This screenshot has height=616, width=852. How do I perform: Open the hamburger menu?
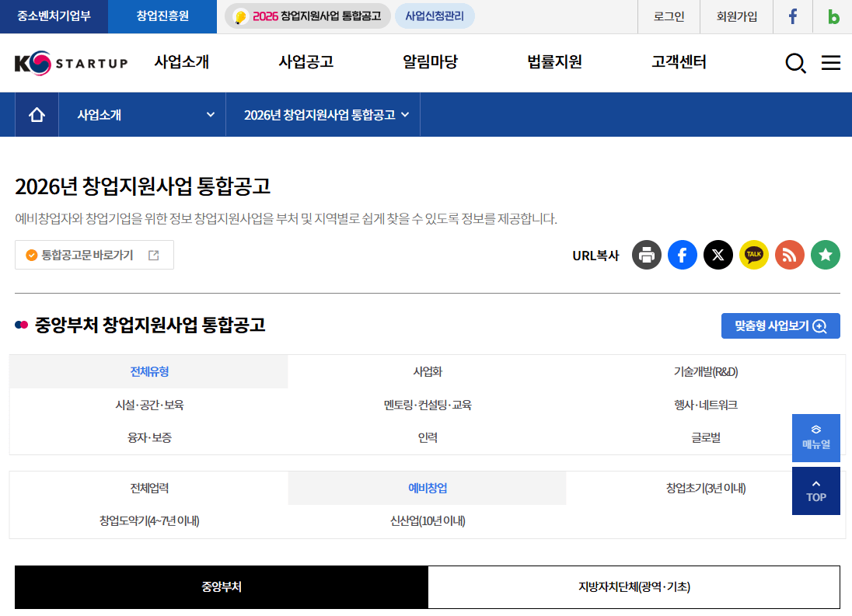[x=830, y=63]
